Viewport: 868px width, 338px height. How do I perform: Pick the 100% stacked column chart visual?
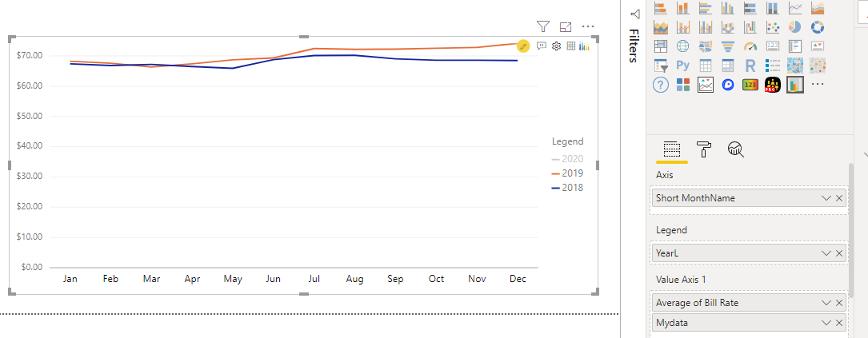(773, 8)
